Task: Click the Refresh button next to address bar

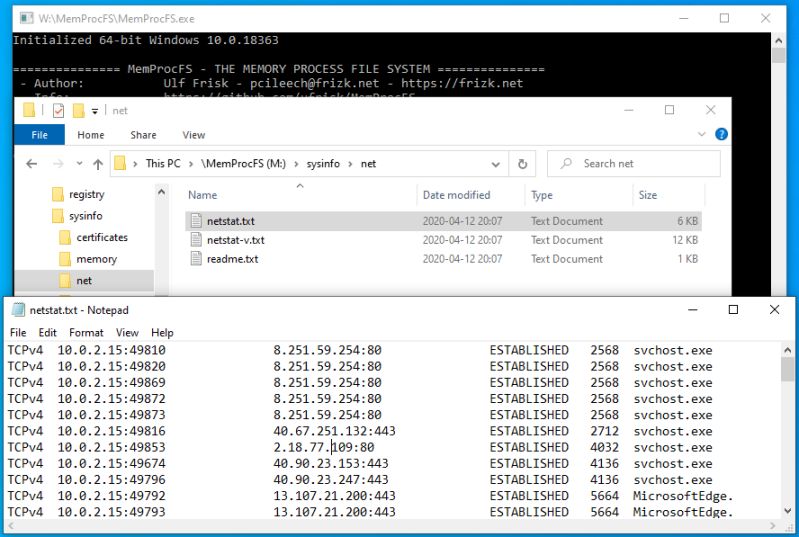Action: point(522,164)
